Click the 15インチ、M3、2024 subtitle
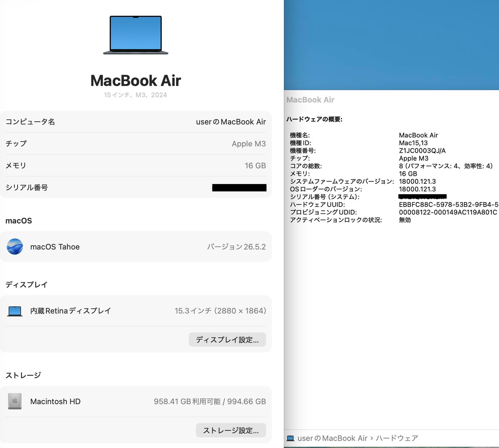The image size is (499, 448). click(x=135, y=95)
